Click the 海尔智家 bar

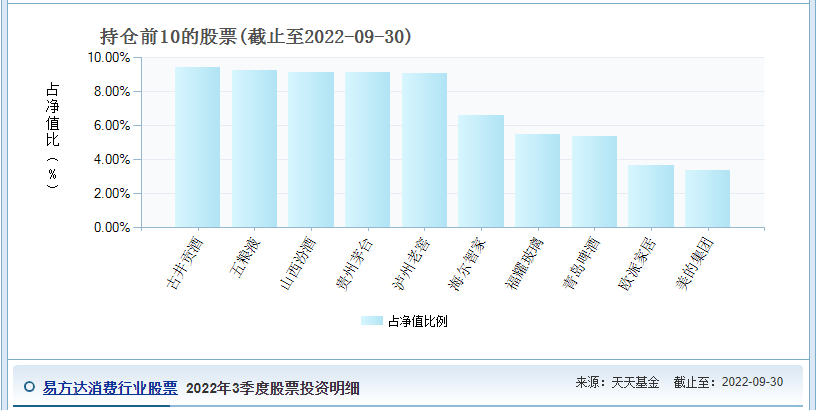pyautogui.click(x=481, y=171)
